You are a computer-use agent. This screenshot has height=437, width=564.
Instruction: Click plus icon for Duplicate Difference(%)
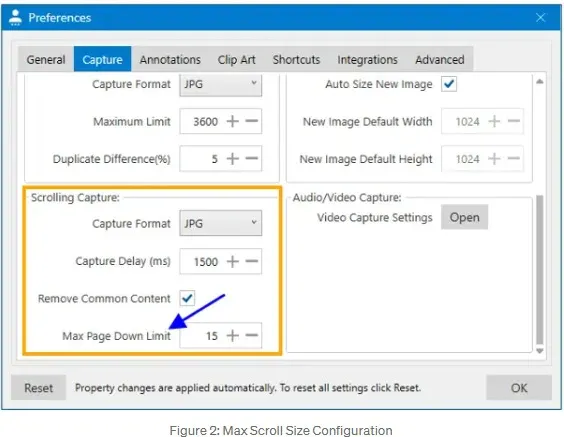click(233, 159)
